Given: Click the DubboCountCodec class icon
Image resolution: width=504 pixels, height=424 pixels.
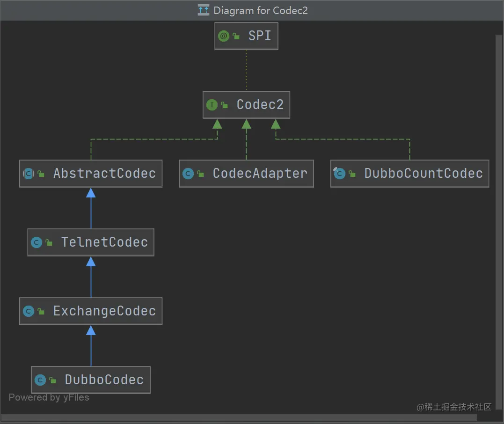Looking at the screenshot, I should click(x=339, y=174).
